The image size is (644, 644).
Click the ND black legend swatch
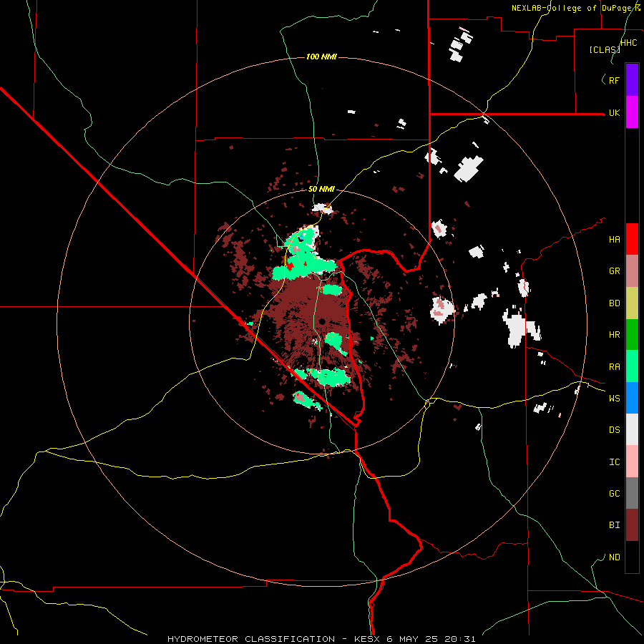tap(632, 557)
